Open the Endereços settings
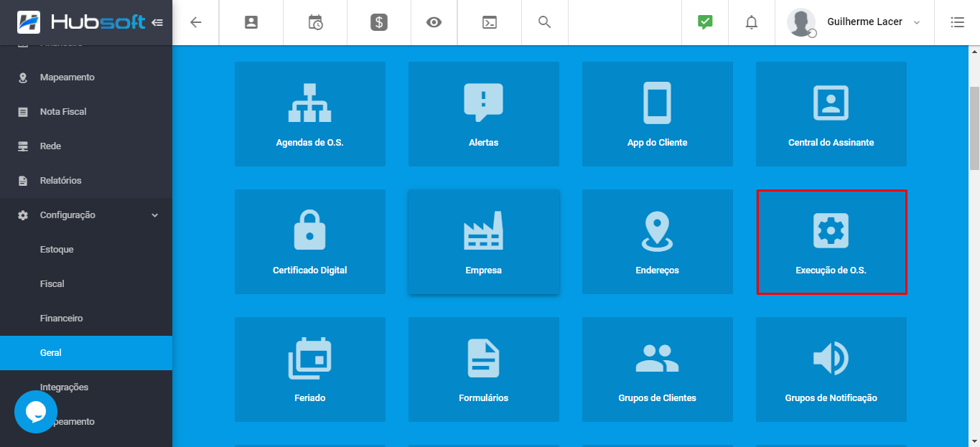The width and height of the screenshot is (980, 447). pyautogui.click(x=657, y=241)
